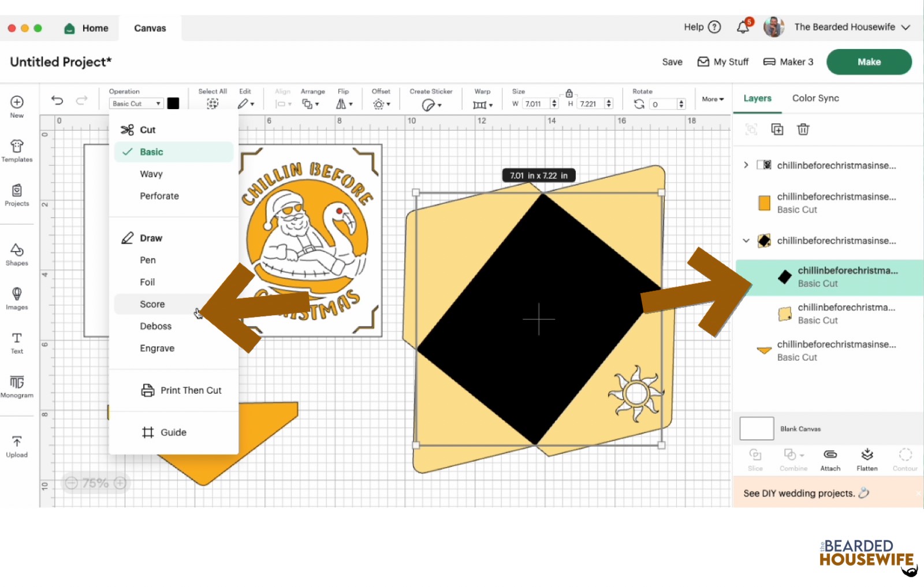This screenshot has width=924, height=587.
Task: Open See DIY wedding projects link
Action: coord(806,493)
